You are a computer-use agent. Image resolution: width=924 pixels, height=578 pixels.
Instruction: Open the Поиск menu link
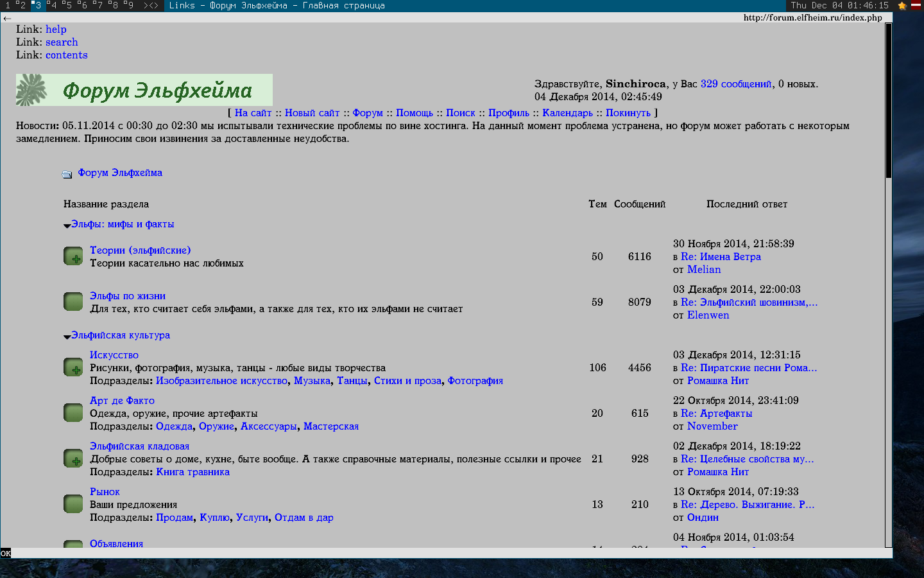461,113
